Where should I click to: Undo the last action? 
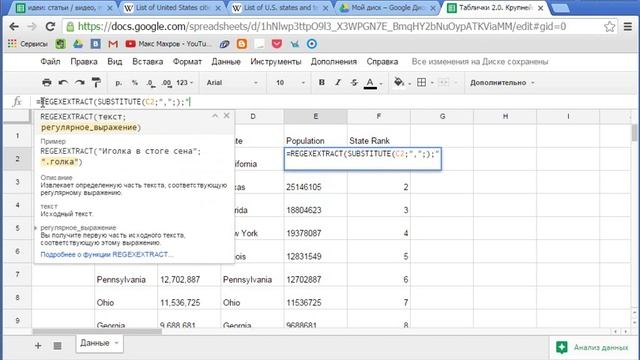click(63, 82)
